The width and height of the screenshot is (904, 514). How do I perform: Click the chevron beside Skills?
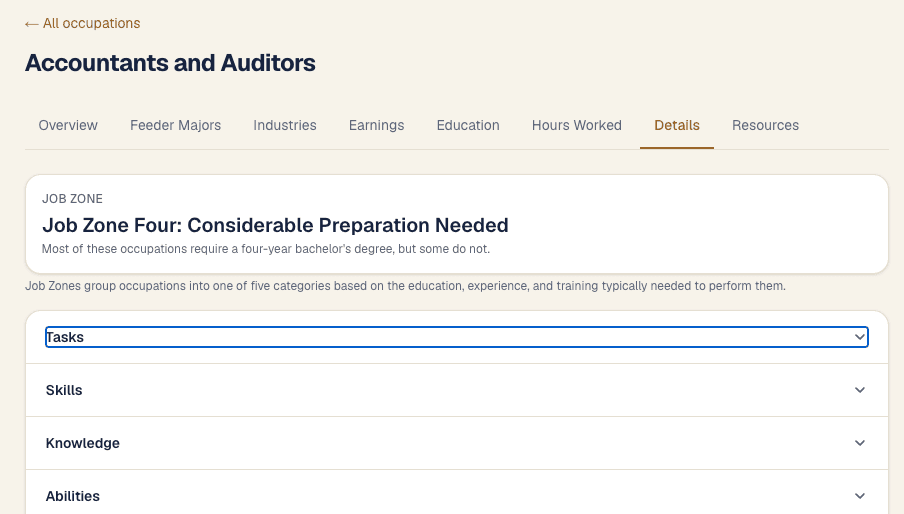860,390
